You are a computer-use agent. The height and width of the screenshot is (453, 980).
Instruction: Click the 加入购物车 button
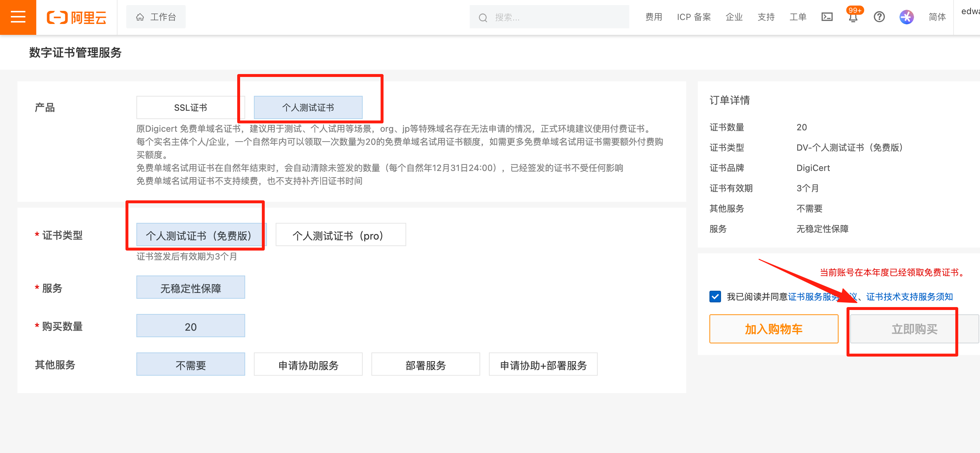(773, 329)
